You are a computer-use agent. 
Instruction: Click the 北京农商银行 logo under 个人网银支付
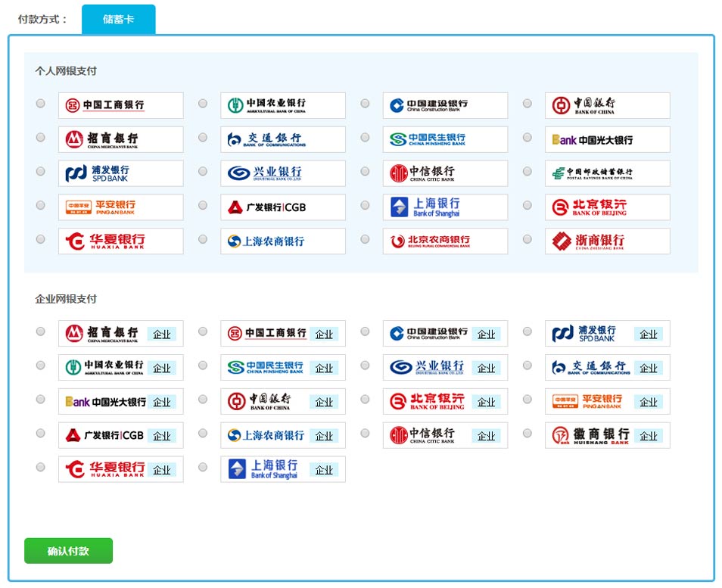[445, 241]
